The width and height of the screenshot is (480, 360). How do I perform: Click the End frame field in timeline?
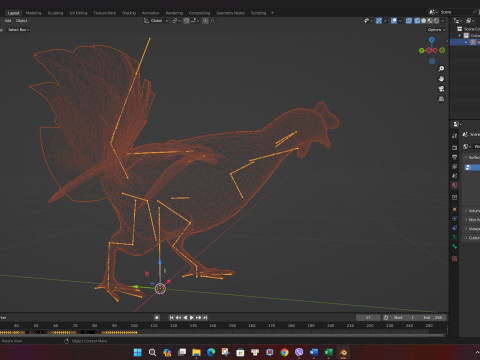tap(432, 318)
